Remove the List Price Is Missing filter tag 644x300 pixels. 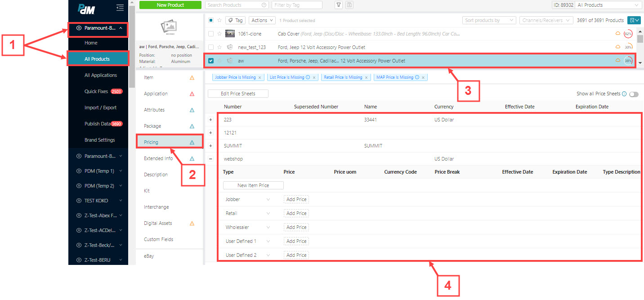coord(314,77)
